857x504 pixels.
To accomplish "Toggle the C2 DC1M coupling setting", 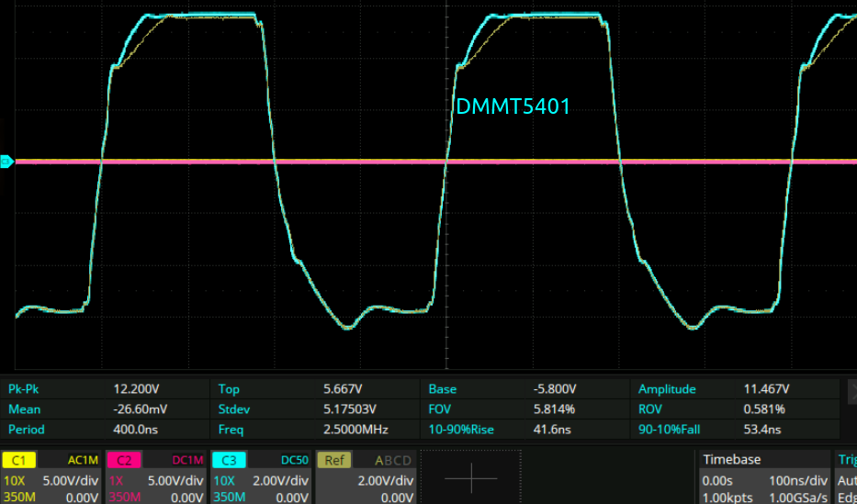I will click(x=187, y=460).
